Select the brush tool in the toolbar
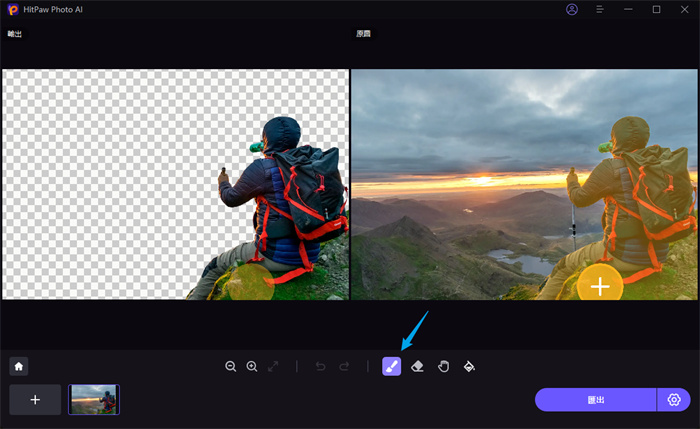The image size is (700, 429). click(391, 367)
